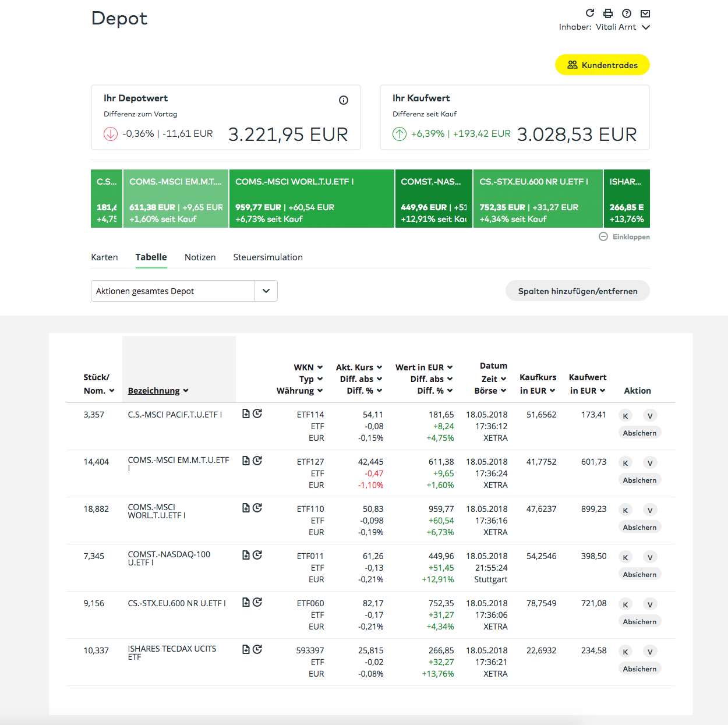Open document icon for ISHARES TECDAX UCITS ETF

pos(246,649)
